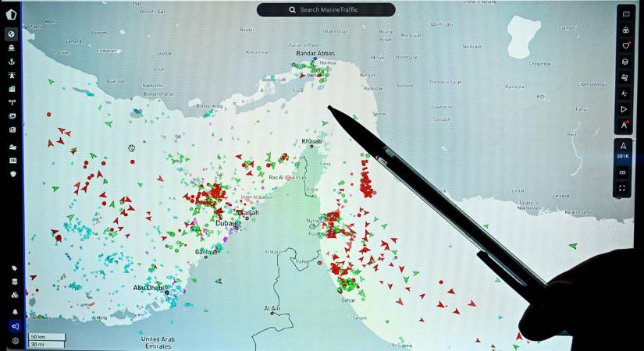The width and height of the screenshot is (644, 351).
Task: Click the playback play icon
Action: click(x=624, y=109)
